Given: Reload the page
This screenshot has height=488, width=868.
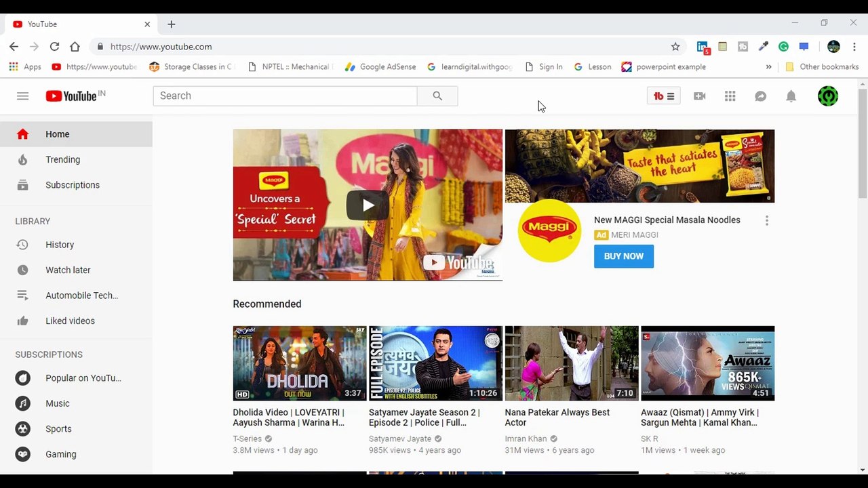Looking at the screenshot, I should pos(54,47).
